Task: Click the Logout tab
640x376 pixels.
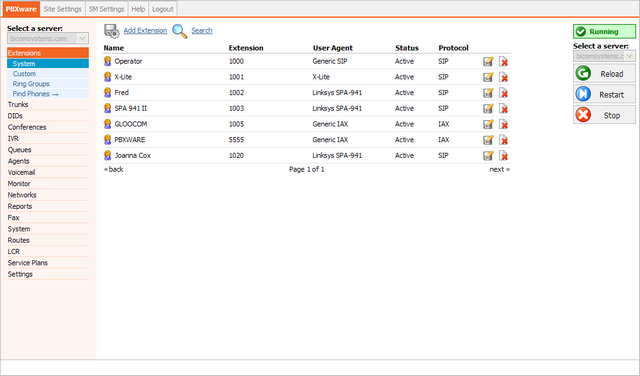Action: click(163, 9)
